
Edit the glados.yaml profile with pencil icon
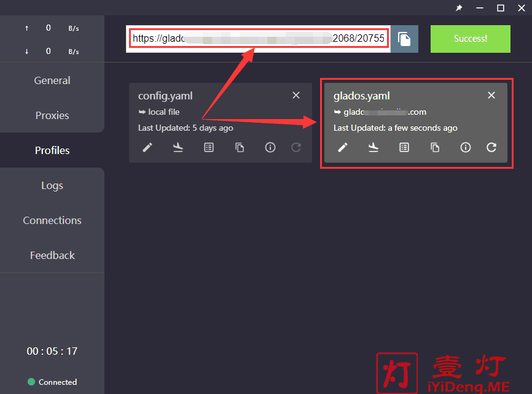pos(343,147)
